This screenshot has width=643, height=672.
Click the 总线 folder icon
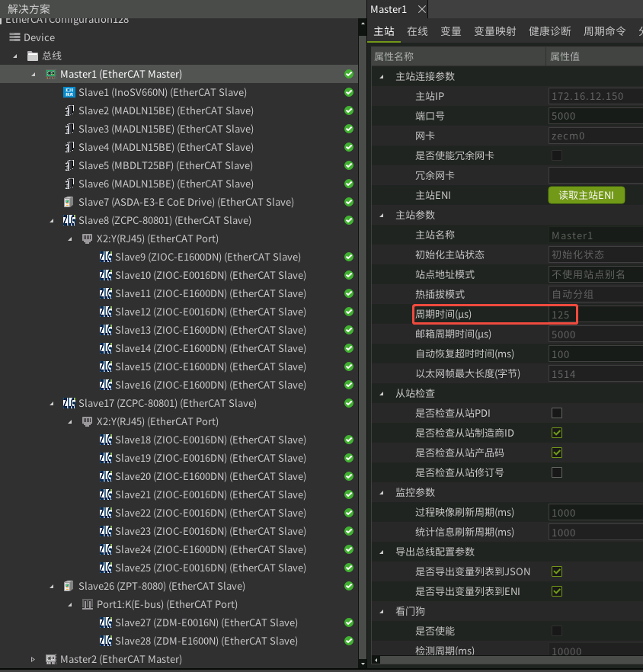click(33, 56)
